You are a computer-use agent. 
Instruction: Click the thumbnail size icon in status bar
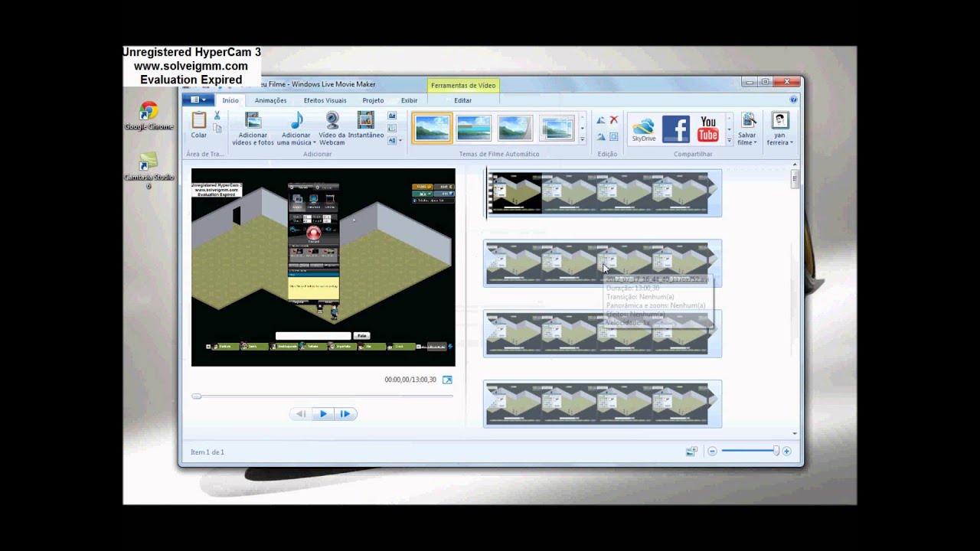(691, 452)
